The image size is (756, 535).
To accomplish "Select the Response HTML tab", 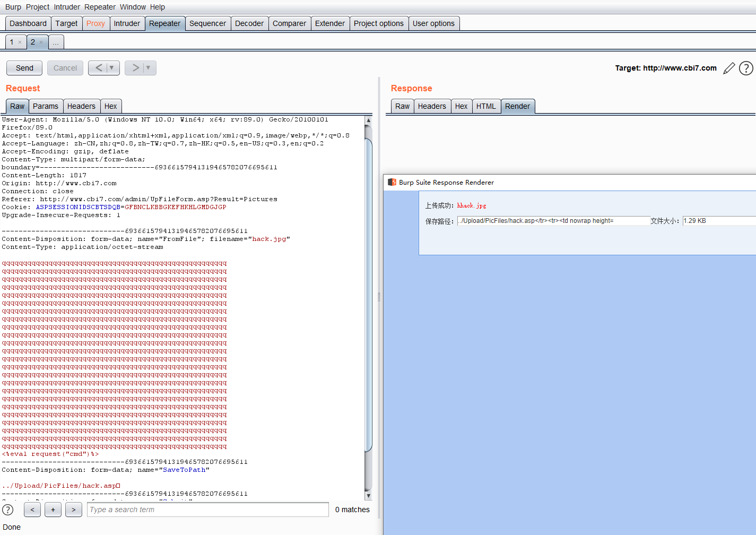I will point(486,106).
